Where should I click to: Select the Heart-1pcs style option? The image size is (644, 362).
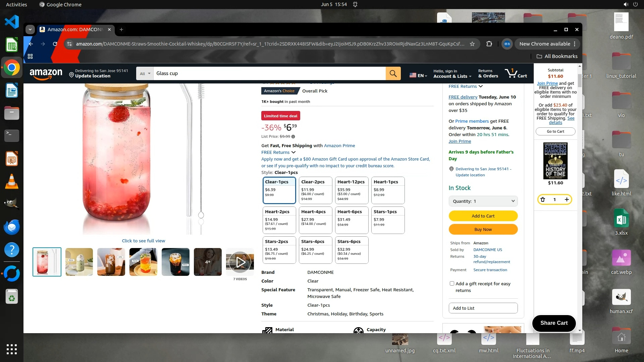pyautogui.click(x=388, y=190)
